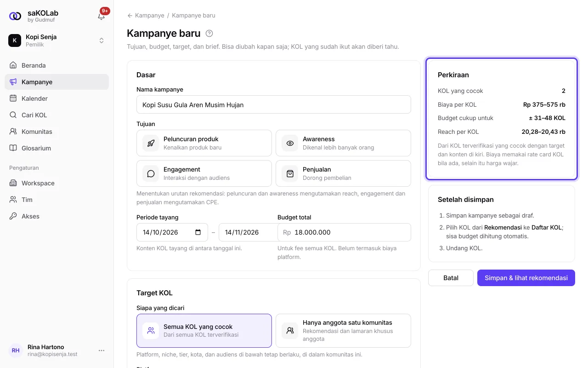Edit the Budget total amount field
588x368 pixels.
[344, 232]
